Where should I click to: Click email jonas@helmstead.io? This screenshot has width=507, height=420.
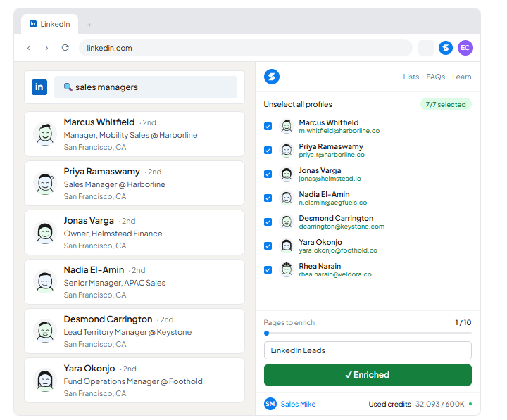point(330,179)
